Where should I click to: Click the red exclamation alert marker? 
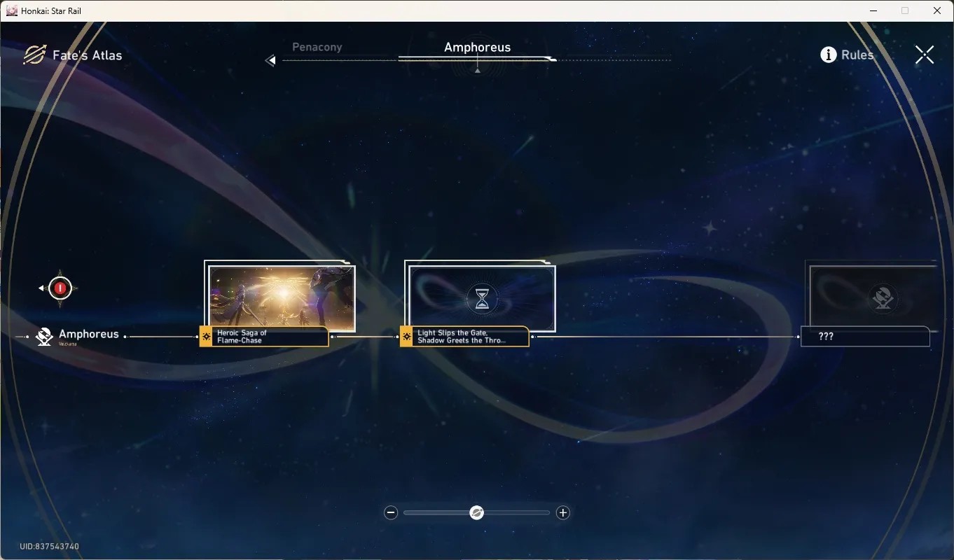(x=60, y=288)
